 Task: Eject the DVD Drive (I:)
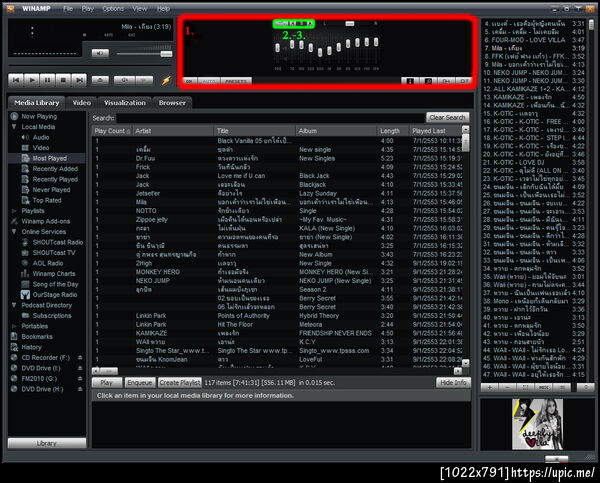pyautogui.click(x=80, y=368)
